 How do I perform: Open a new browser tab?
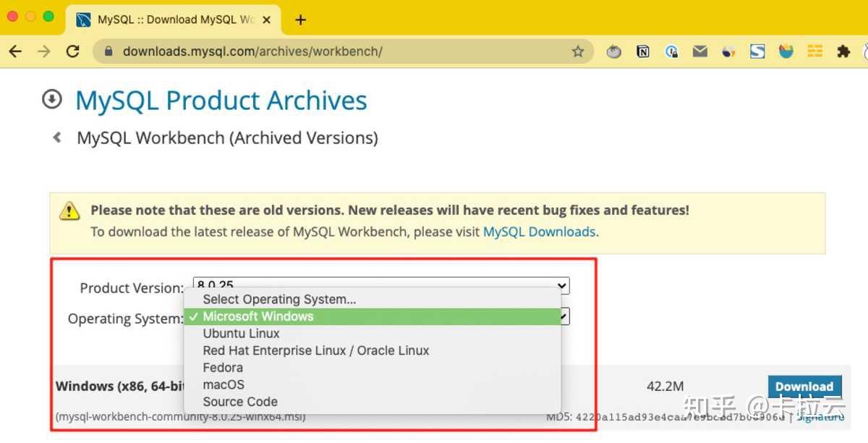coord(299,20)
